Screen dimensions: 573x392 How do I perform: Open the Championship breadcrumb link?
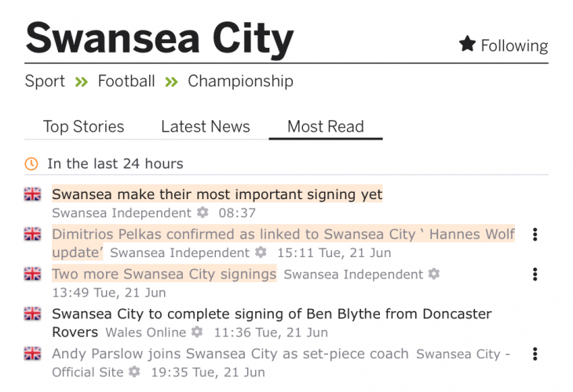[x=240, y=81]
